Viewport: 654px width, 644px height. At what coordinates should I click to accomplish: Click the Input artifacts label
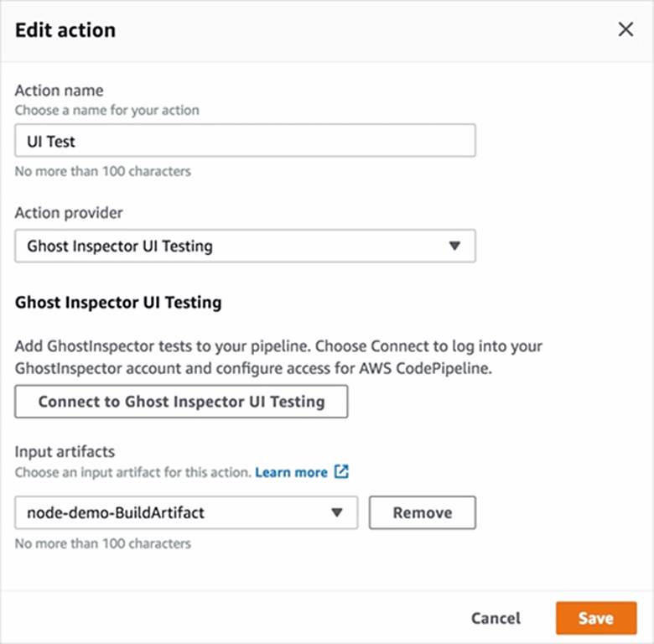point(64,453)
